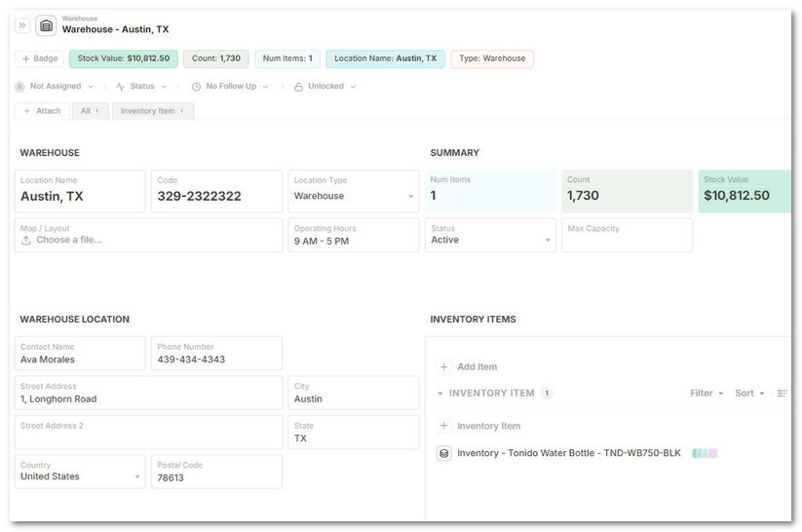Click the empty Max Capacity field
Viewport: 802px width, 532px height.
pyautogui.click(x=627, y=235)
